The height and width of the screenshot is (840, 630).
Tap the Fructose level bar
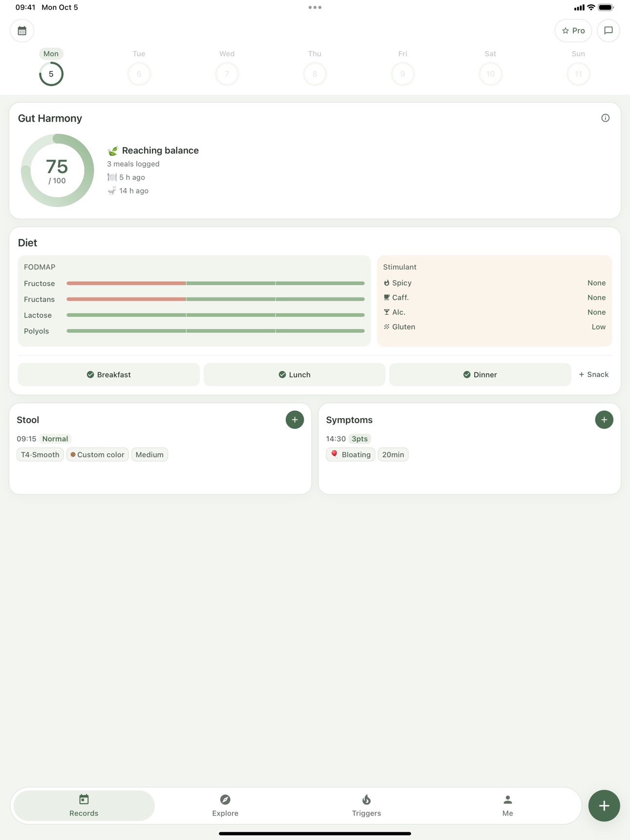[x=215, y=283]
